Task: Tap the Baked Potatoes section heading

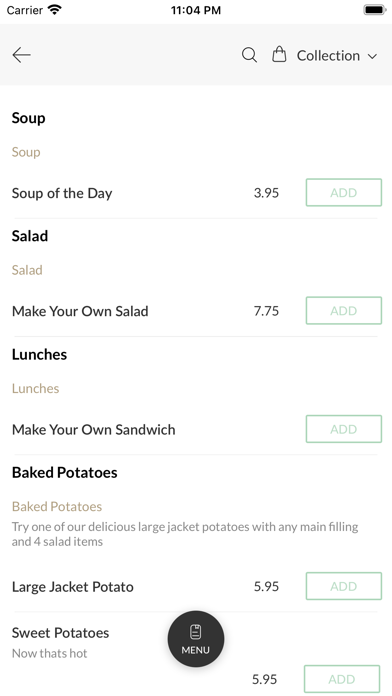Action: click(x=64, y=472)
